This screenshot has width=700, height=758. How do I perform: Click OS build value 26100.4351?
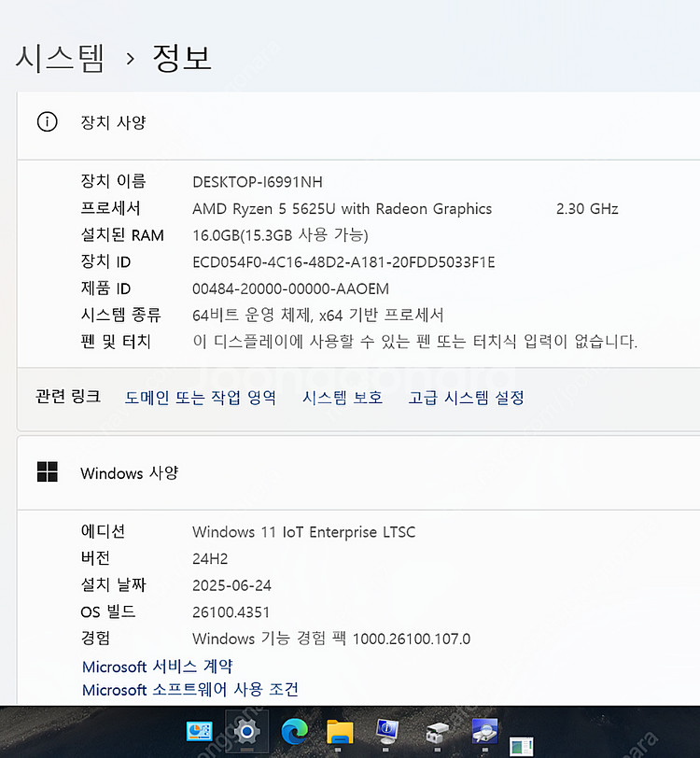click(x=231, y=612)
